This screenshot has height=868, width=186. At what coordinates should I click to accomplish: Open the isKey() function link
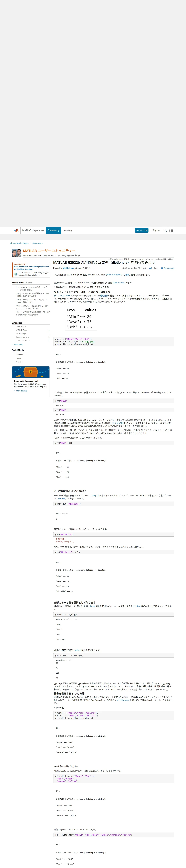[x=94, y=495]
